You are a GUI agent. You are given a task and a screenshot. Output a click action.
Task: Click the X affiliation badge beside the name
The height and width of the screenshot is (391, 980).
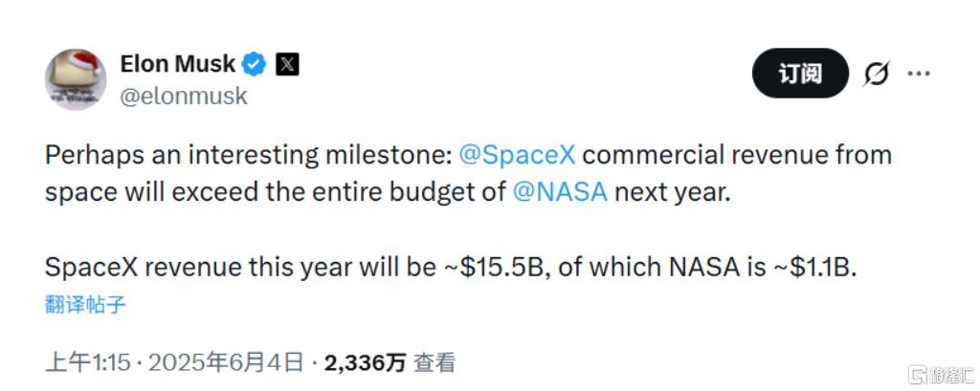point(287,64)
